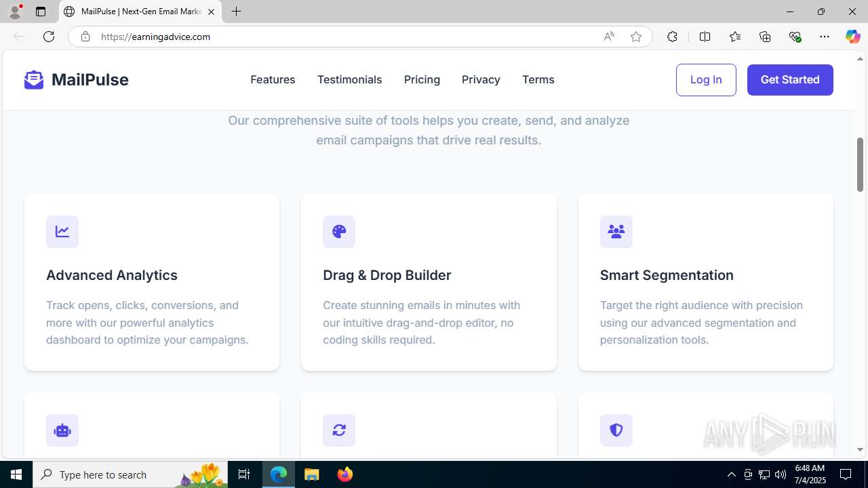This screenshot has height=488, width=868.
Task: Open the browser profile icon
Action: [15, 12]
